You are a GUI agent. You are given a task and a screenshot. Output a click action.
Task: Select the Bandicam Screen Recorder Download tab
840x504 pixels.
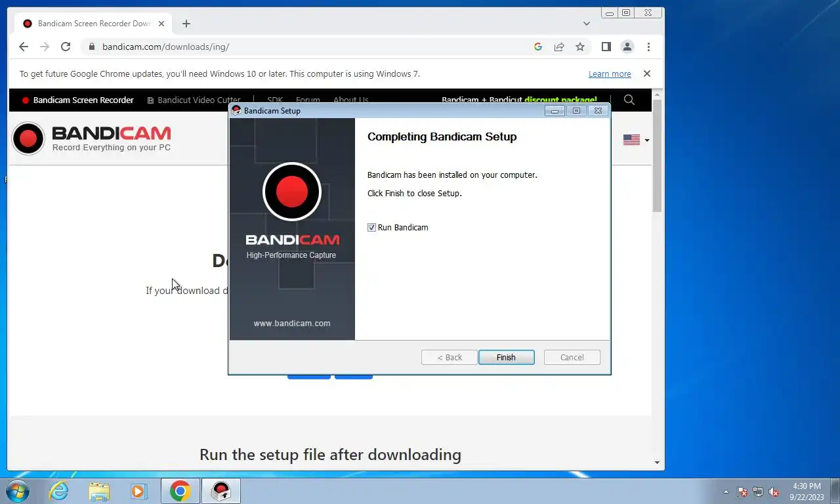(93, 24)
